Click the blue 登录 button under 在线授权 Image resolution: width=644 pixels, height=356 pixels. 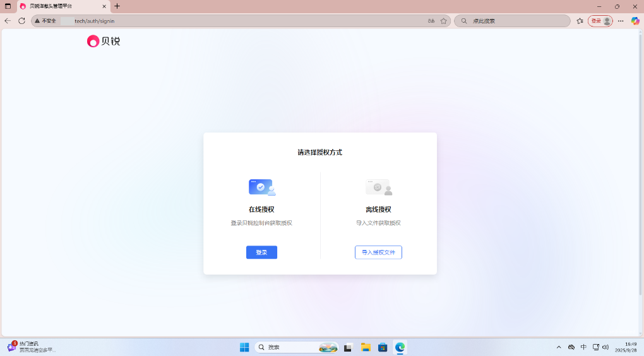click(261, 252)
